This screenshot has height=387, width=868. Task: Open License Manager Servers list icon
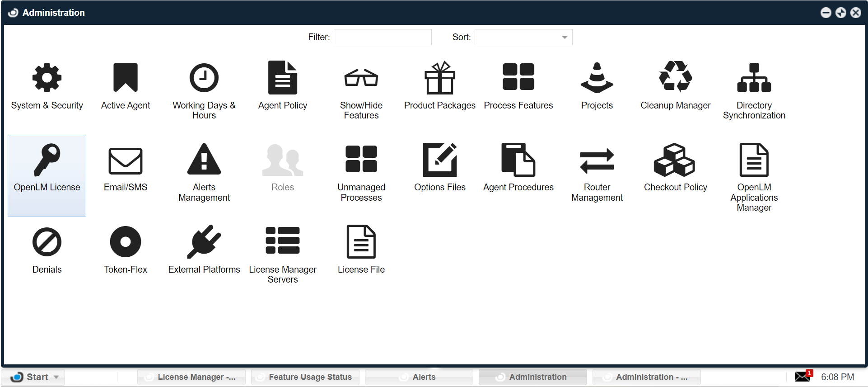pos(282,241)
